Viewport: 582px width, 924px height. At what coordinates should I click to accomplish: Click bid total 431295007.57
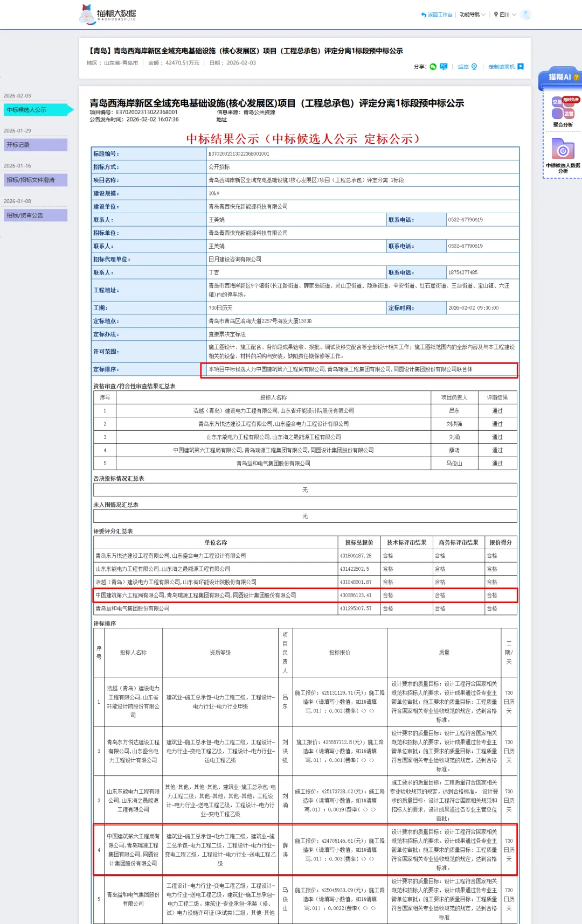click(x=356, y=608)
